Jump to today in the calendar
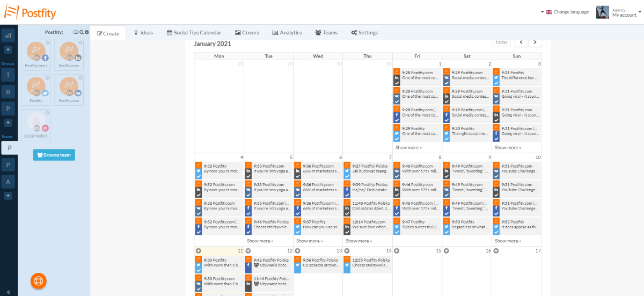This screenshot has height=296, width=644. click(501, 42)
